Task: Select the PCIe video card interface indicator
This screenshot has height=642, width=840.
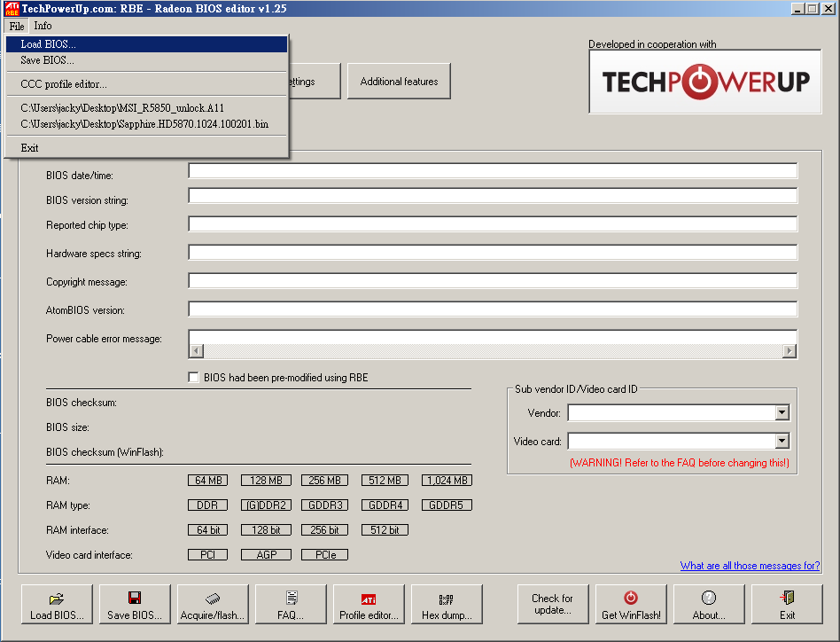Action: point(324,554)
